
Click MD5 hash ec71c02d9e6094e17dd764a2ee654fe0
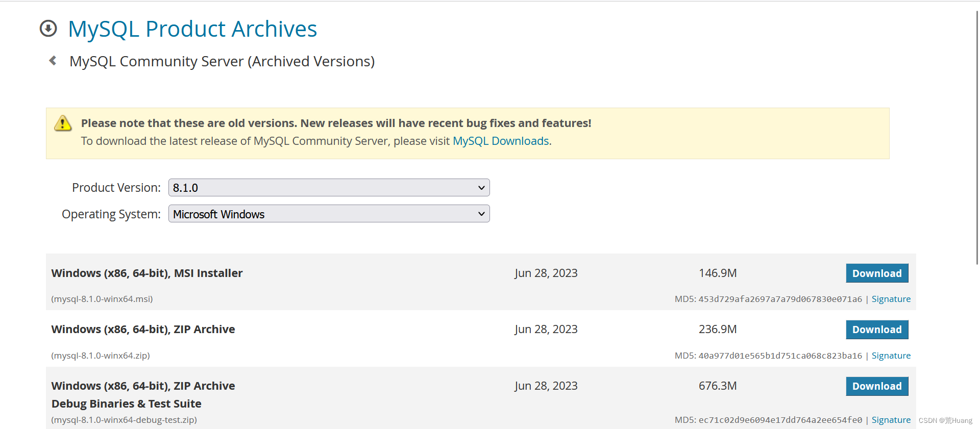(x=780, y=420)
